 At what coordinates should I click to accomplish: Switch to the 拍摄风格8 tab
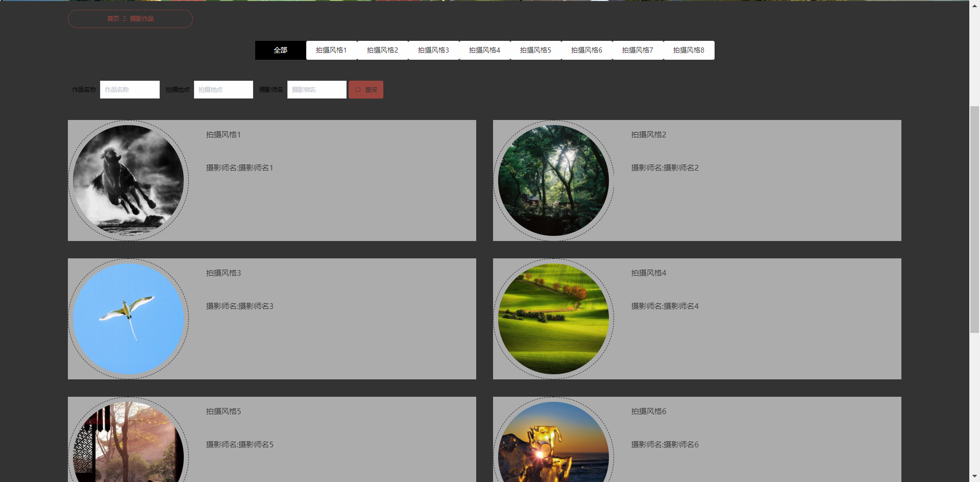(689, 50)
